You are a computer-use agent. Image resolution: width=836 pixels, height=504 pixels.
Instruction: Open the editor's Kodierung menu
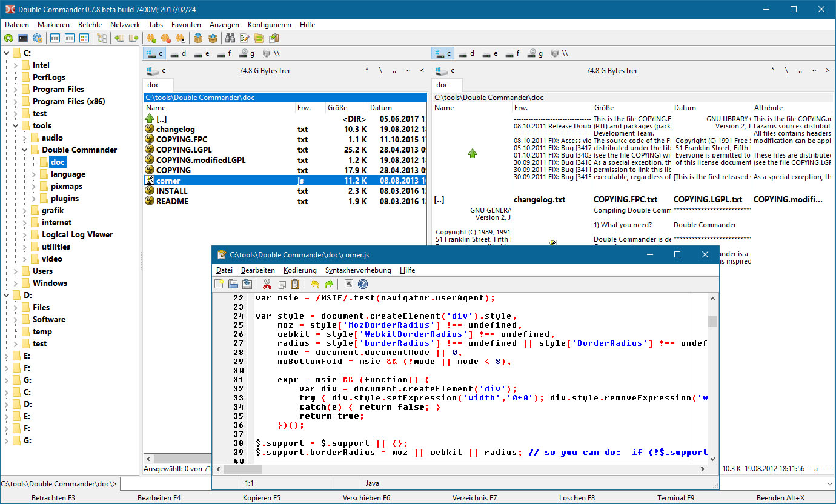click(x=300, y=270)
